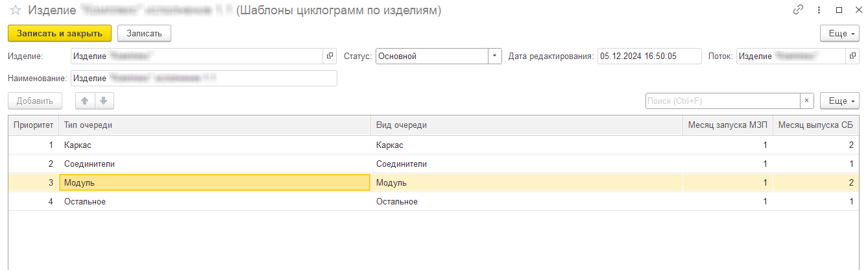Open the three-dot window menu
The height and width of the screenshot is (270, 868).
[817, 10]
